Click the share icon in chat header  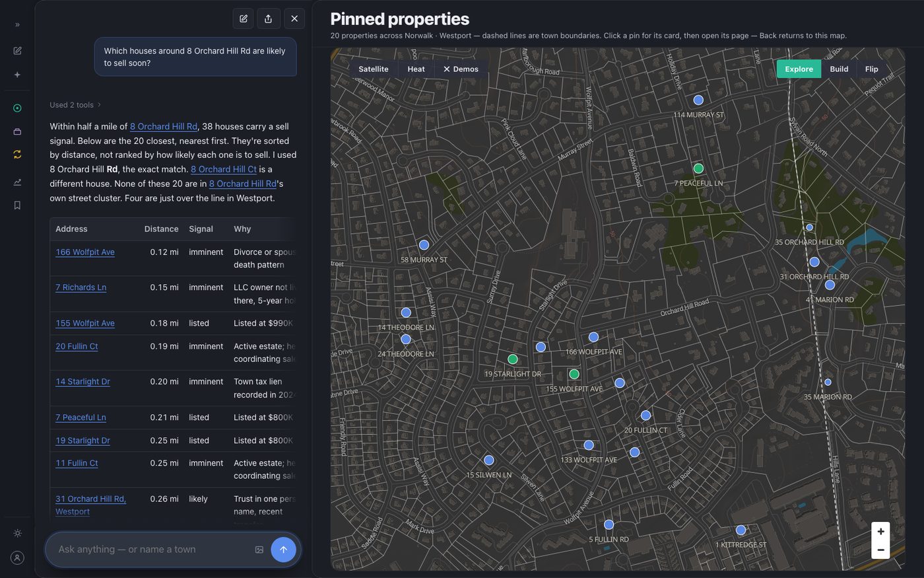(268, 18)
